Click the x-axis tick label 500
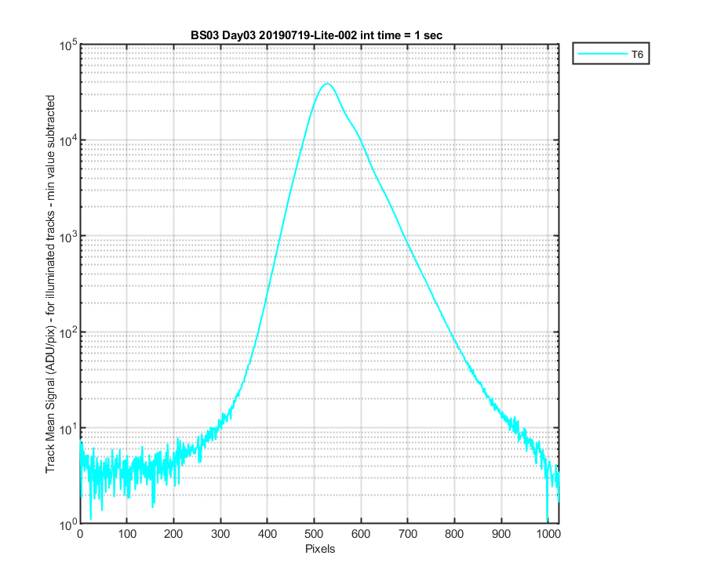The width and height of the screenshot is (706, 588). coord(314,534)
